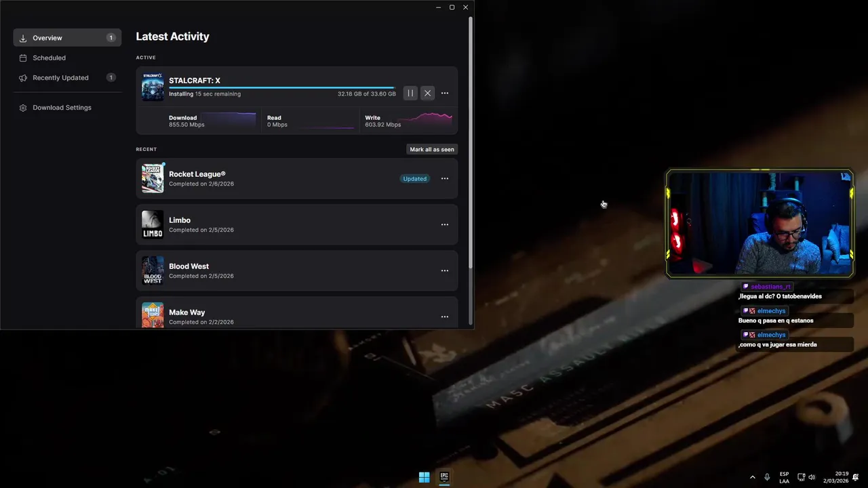
Task: Open the Scheduled downloads section
Action: [x=67, y=58]
